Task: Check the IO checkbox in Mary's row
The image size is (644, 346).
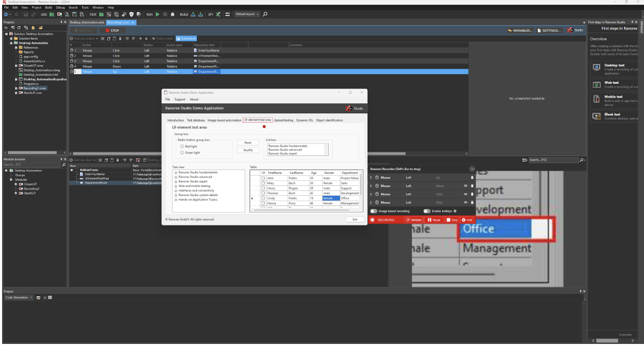Action: click(263, 183)
